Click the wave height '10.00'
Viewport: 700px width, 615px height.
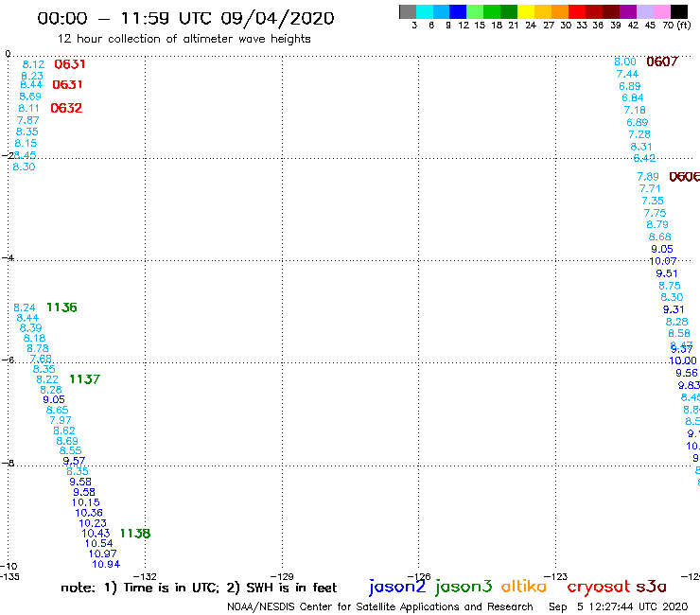pyautogui.click(x=683, y=360)
